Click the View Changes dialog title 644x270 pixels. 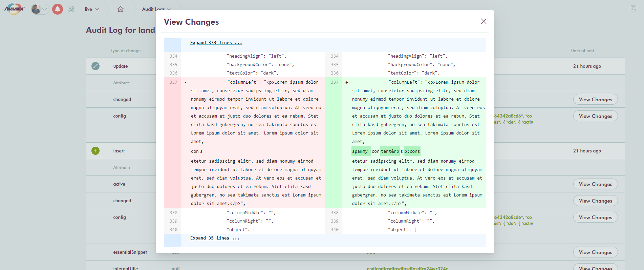pos(191,22)
